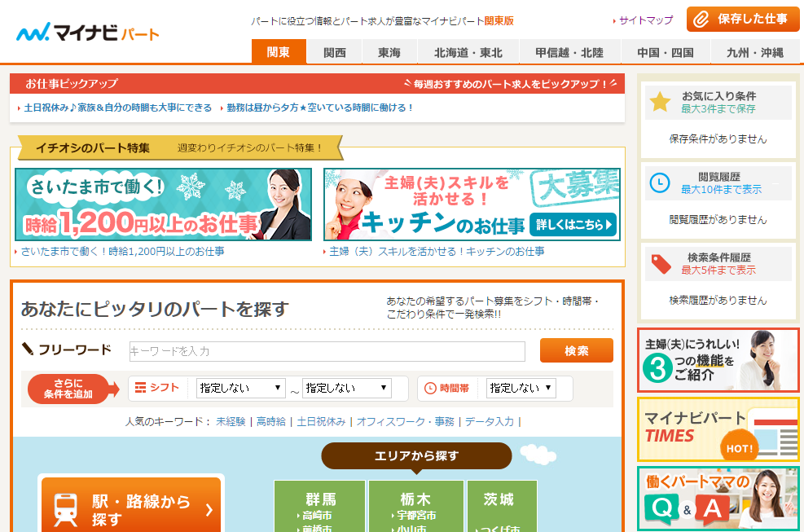Click the さらに条件を追加 button
Image resolution: width=804 pixels, height=532 pixels.
(72, 389)
